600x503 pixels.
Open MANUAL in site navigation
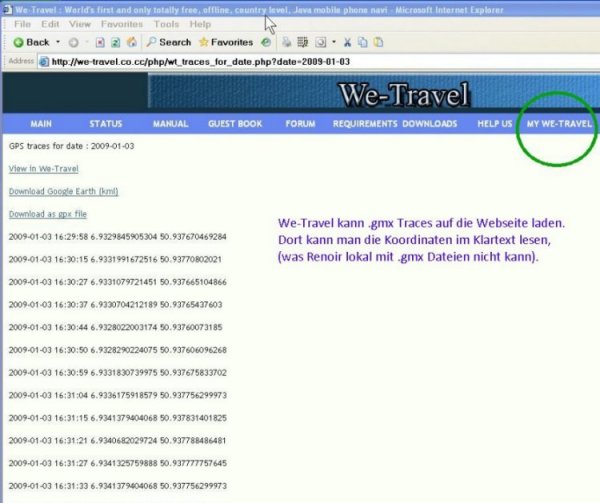[x=171, y=124]
